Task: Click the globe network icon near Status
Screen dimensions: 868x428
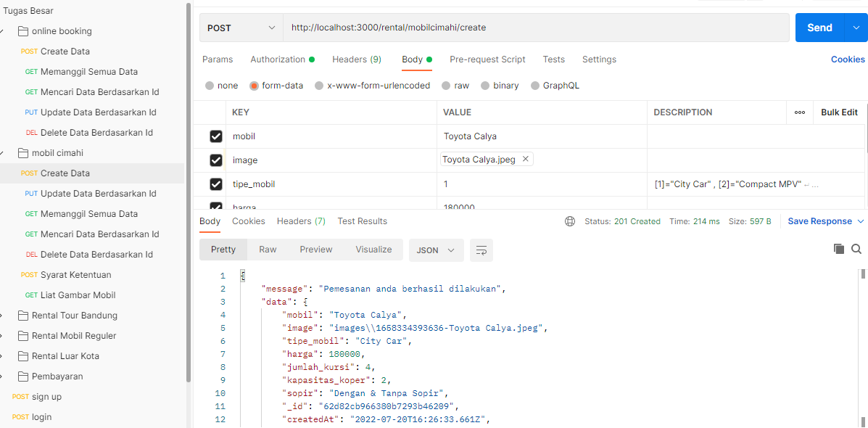Action: [x=570, y=221]
